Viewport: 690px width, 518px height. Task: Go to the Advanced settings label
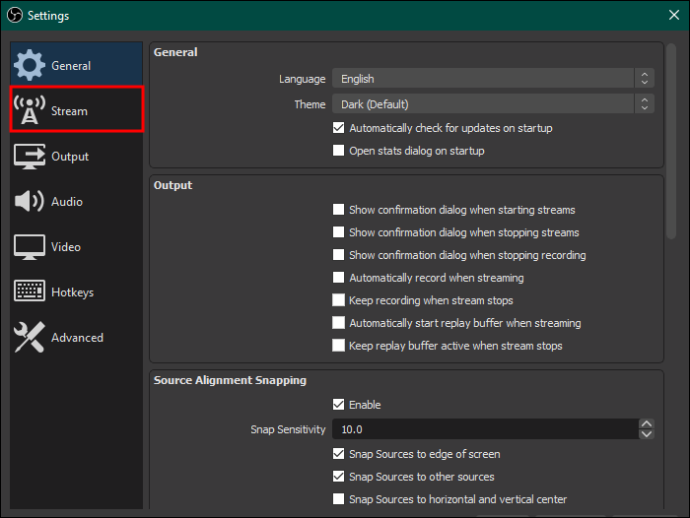click(x=77, y=338)
